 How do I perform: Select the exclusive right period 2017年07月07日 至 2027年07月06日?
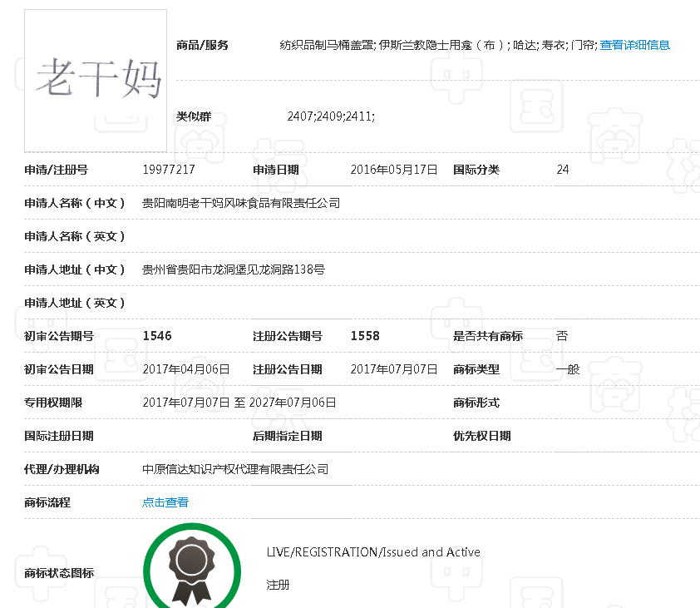(x=239, y=403)
